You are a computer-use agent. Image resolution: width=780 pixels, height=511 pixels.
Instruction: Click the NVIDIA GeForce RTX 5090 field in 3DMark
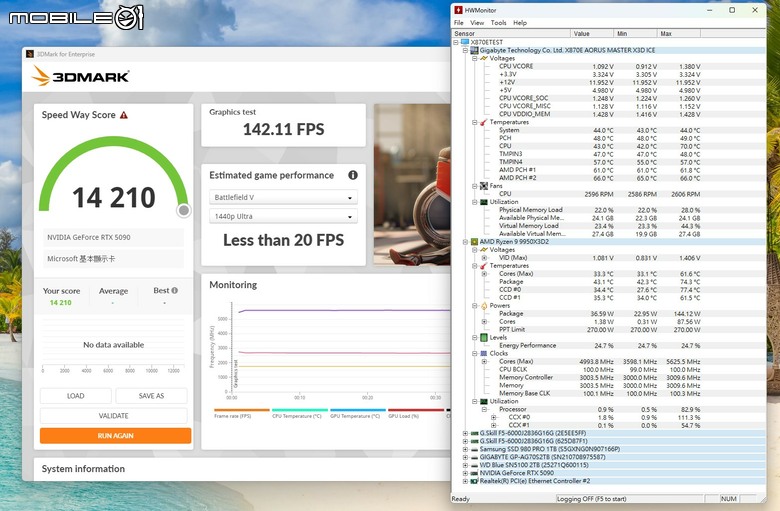(x=113, y=237)
